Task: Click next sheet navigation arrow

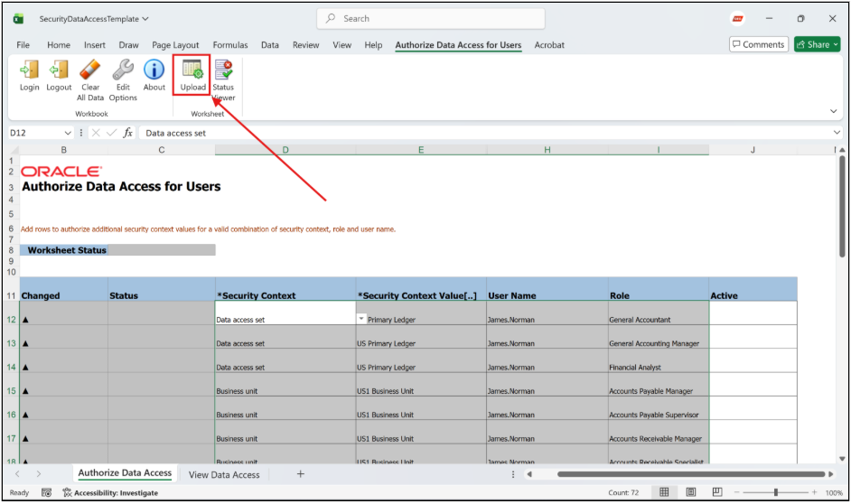Action: coord(39,474)
